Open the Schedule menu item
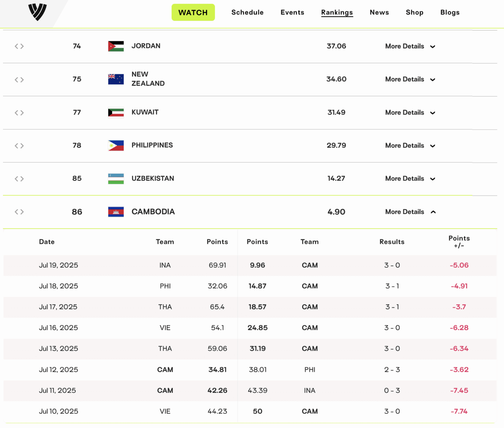504x428 pixels. pyautogui.click(x=247, y=12)
